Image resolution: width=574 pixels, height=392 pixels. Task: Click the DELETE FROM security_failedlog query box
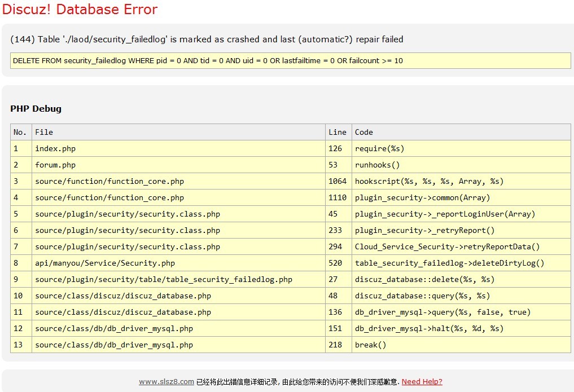290,61
